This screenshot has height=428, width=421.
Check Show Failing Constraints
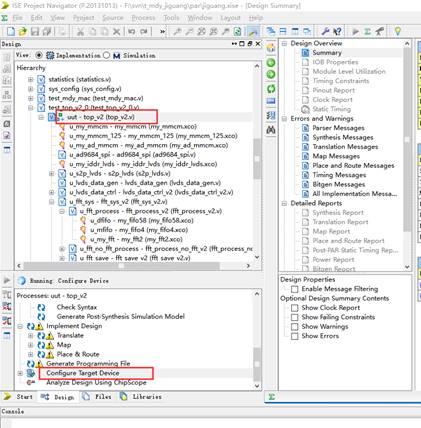(x=295, y=317)
